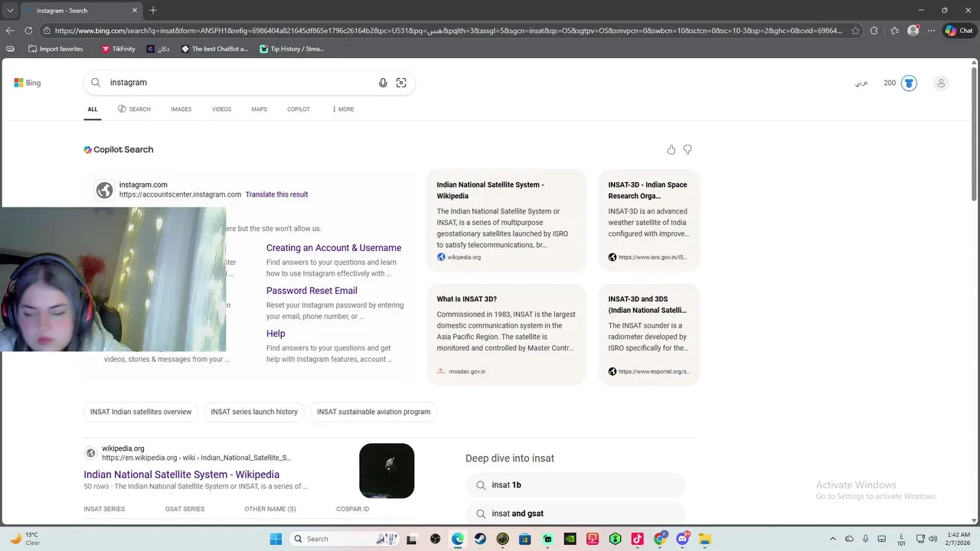Open volume control in system tray
980x551 pixels.
(933, 539)
